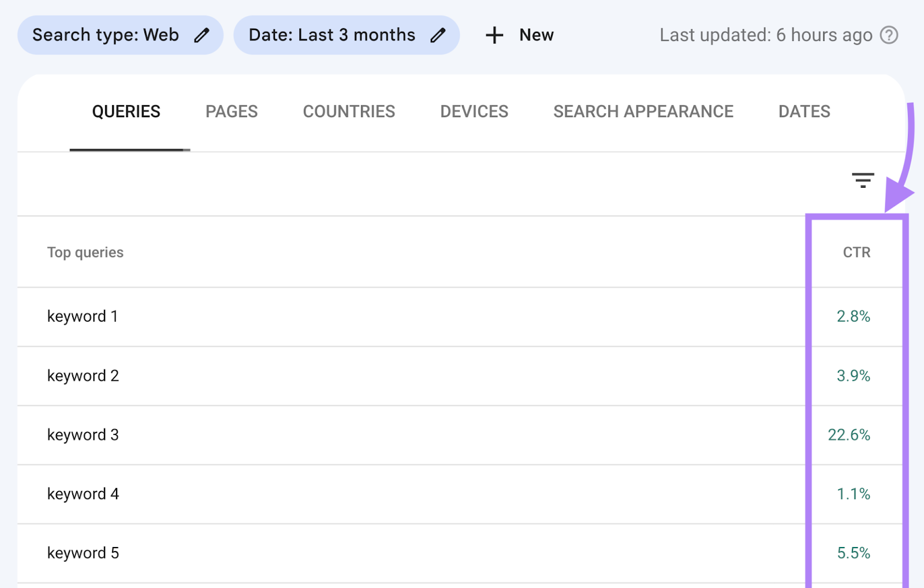Sort by the Top queries column header
Screen dimensions: 924x588
tap(85, 252)
